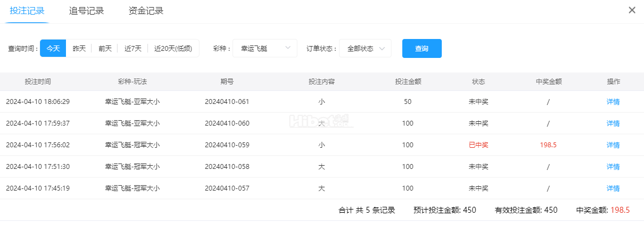Click period number 20240410-059
Image resolution: width=644 pixels, height=242 pixels.
pos(227,145)
